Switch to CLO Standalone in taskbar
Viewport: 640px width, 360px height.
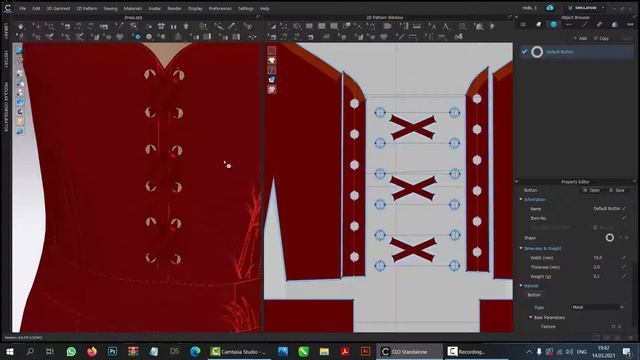point(409,351)
